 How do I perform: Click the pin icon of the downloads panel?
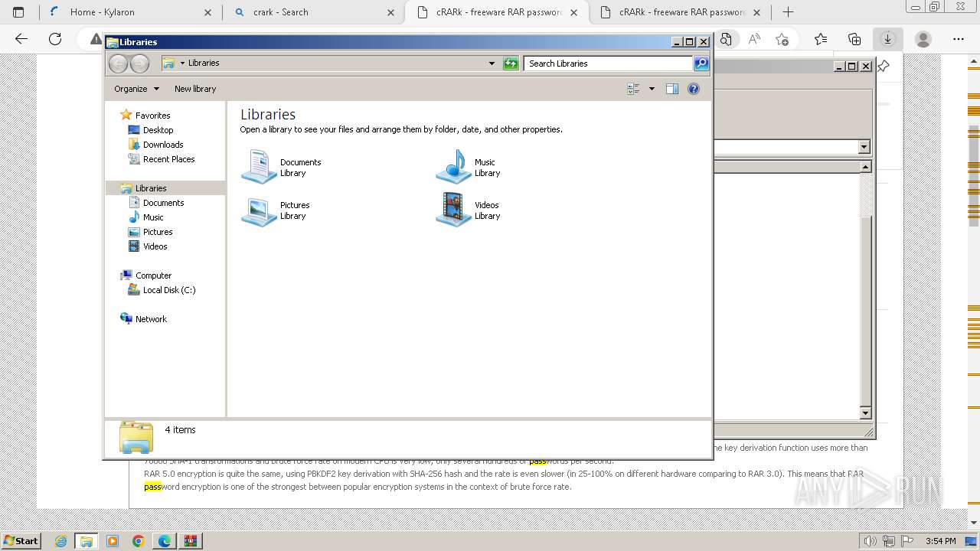click(884, 67)
